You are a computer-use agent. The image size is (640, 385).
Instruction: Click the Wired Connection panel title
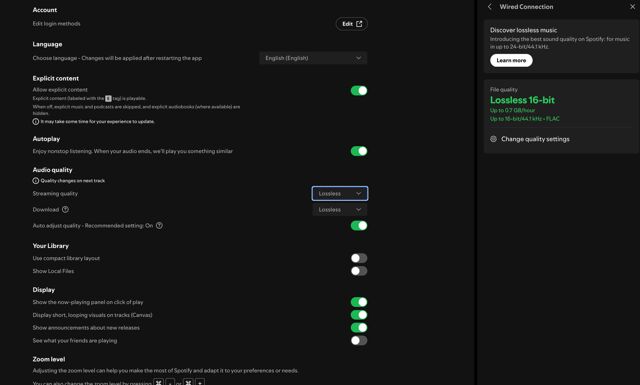[x=526, y=7]
